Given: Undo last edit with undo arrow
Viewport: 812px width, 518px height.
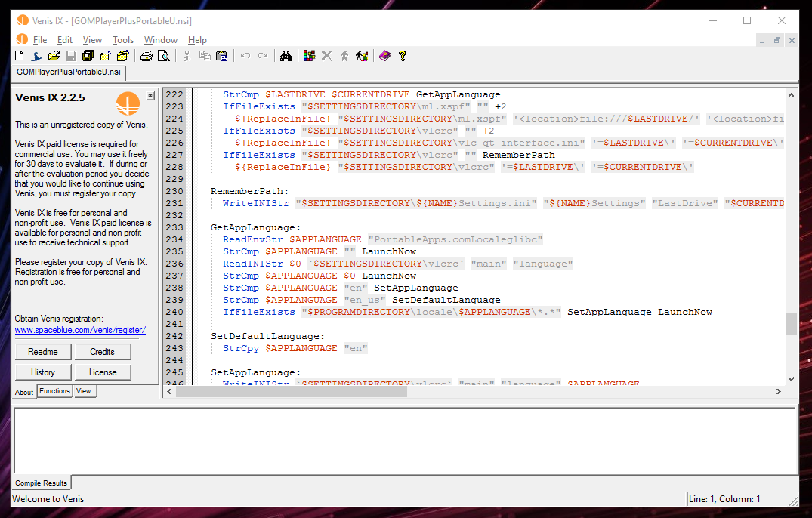Looking at the screenshot, I should coord(245,56).
